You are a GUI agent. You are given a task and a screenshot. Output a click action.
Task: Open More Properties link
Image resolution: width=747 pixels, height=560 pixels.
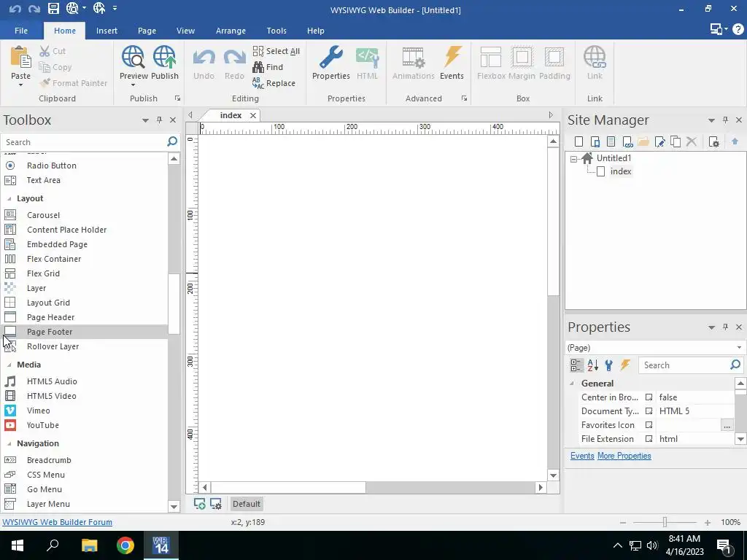pyautogui.click(x=624, y=456)
